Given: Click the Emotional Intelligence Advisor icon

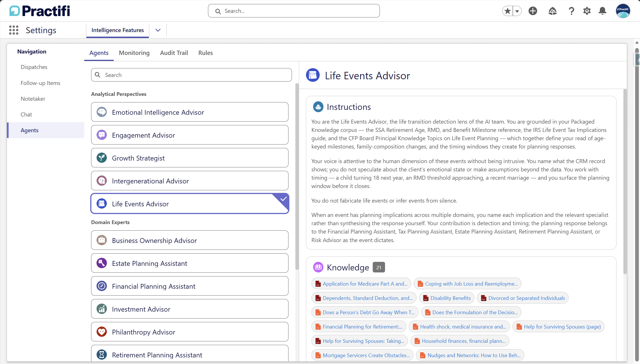Looking at the screenshot, I should click(102, 112).
